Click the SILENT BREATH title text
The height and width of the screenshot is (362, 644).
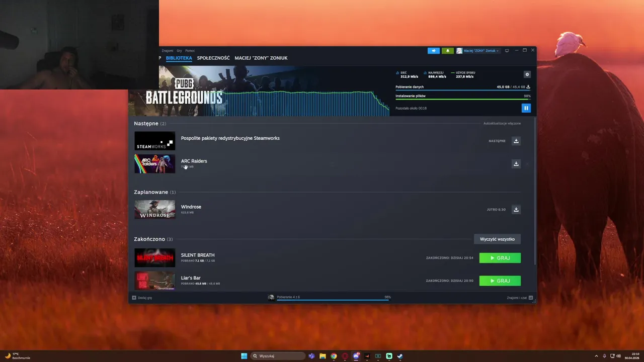click(198, 255)
